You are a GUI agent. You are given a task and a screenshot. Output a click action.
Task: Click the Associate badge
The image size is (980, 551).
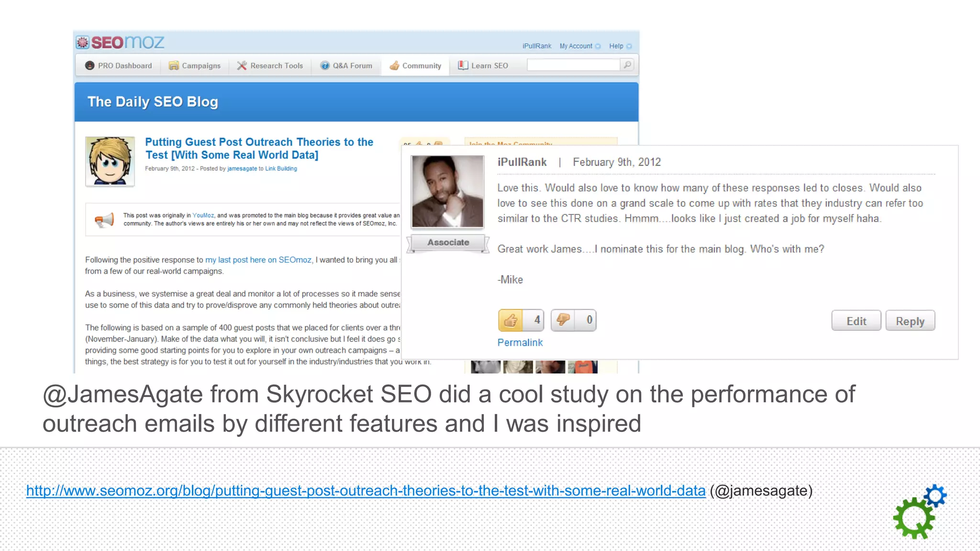point(448,243)
